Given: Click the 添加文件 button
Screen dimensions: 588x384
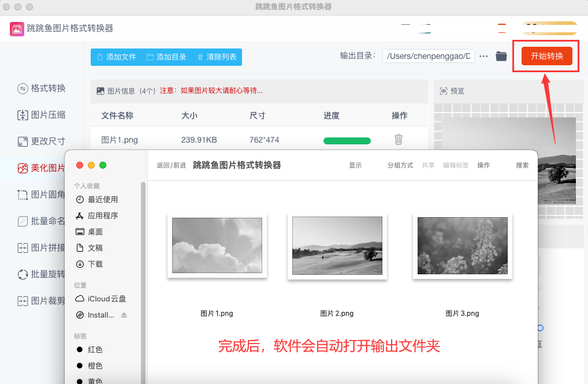Looking at the screenshot, I should (x=116, y=57).
